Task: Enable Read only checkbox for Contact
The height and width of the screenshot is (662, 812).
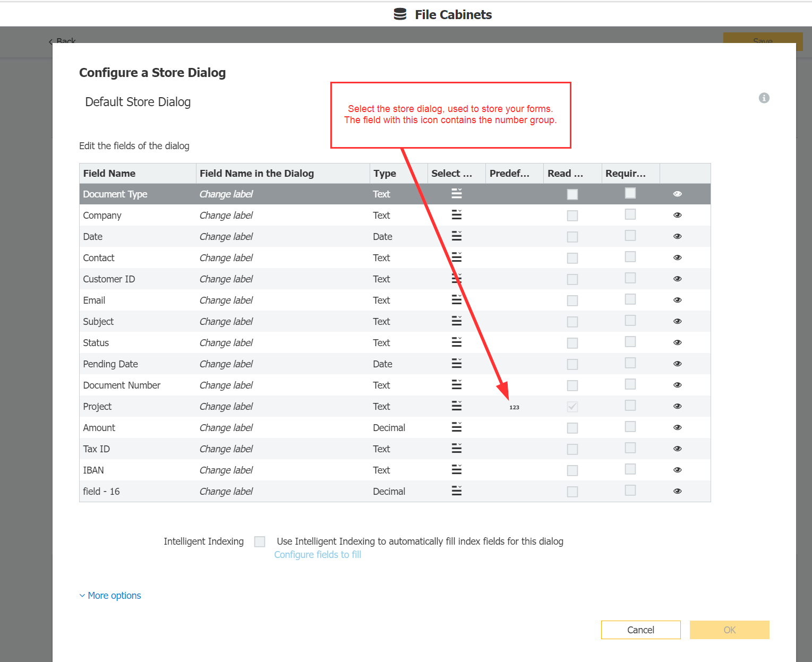Action: [x=572, y=258]
